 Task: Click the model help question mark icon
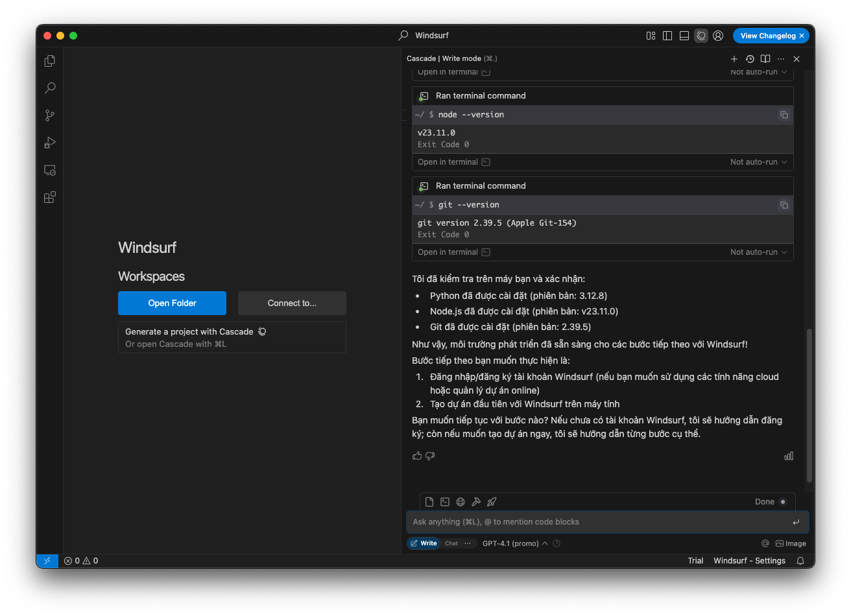(557, 543)
